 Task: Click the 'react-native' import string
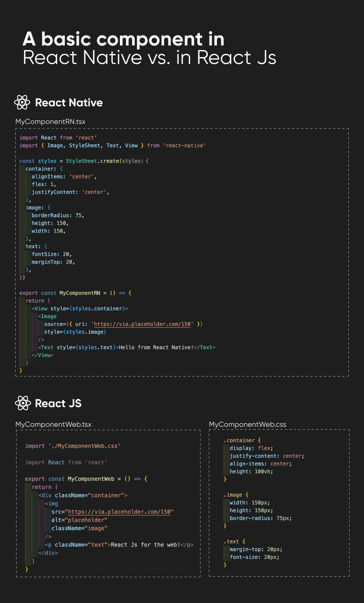click(x=184, y=146)
